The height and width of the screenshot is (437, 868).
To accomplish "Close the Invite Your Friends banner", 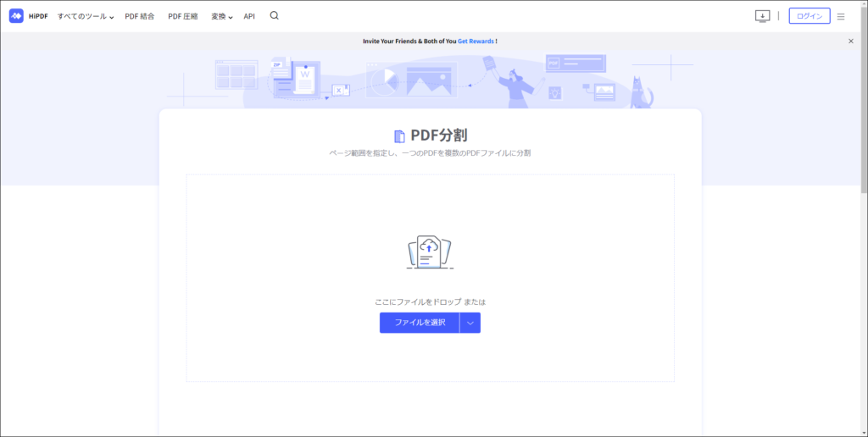I will tap(851, 41).
